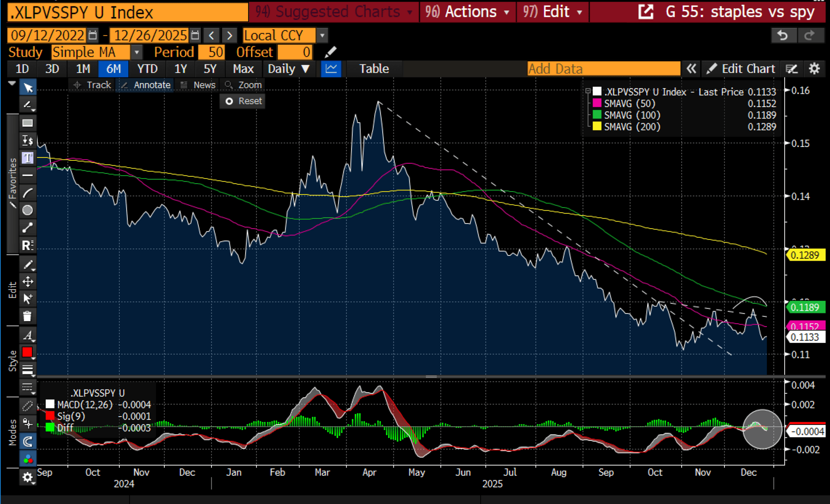This screenshot has height=504, width=830.
Task: Collapse the .XLPVSSPY legend tree box
Action: [588, 92]
